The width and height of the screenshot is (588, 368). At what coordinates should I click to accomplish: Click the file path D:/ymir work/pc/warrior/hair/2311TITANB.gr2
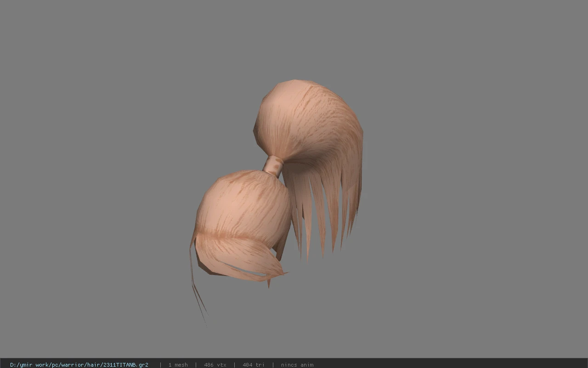click(x=79, y=365)
